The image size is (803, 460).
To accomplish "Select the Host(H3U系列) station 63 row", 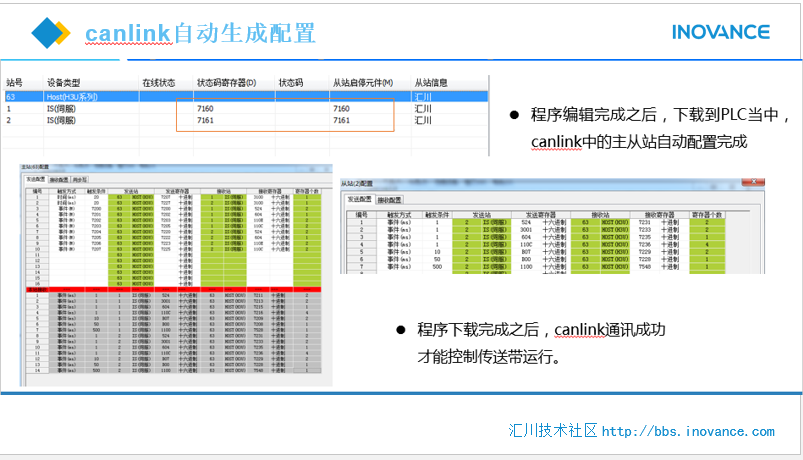I will 246,96.
